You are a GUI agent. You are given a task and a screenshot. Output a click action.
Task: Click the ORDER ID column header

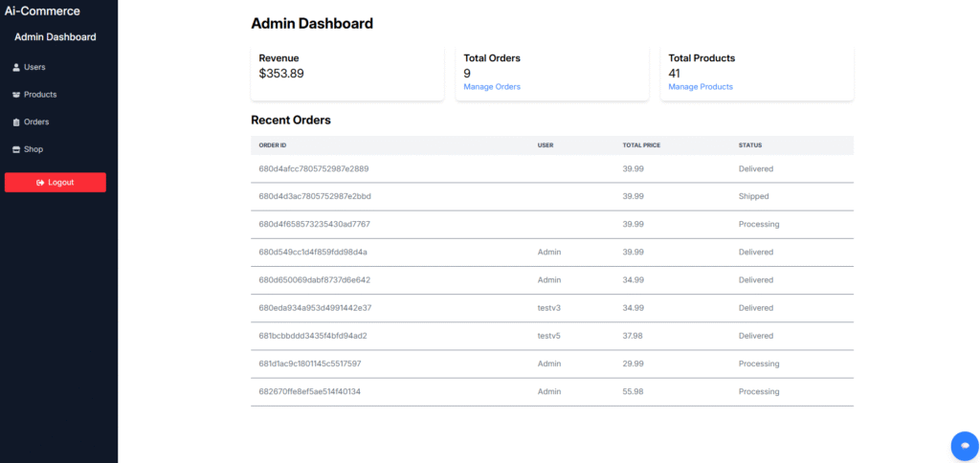273,145
